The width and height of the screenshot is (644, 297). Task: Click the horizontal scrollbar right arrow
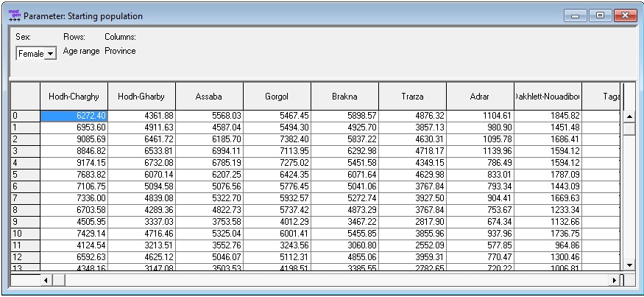615,281
